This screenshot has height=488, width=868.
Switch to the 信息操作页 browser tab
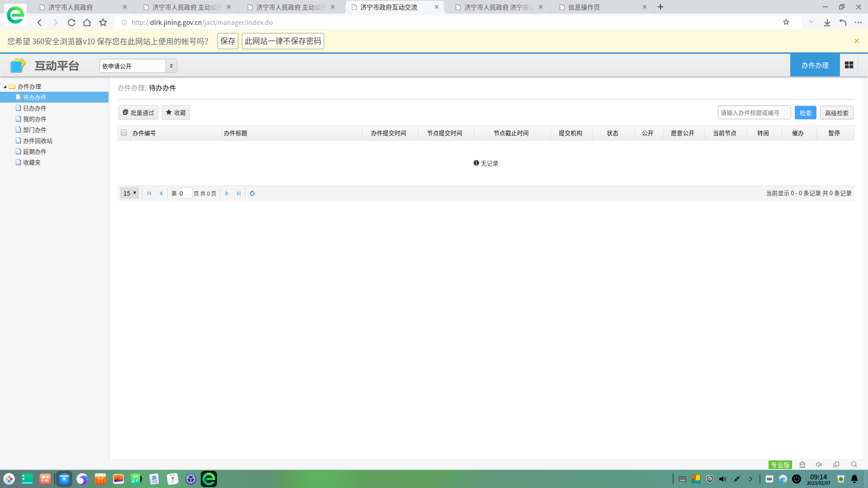point(584,7)
